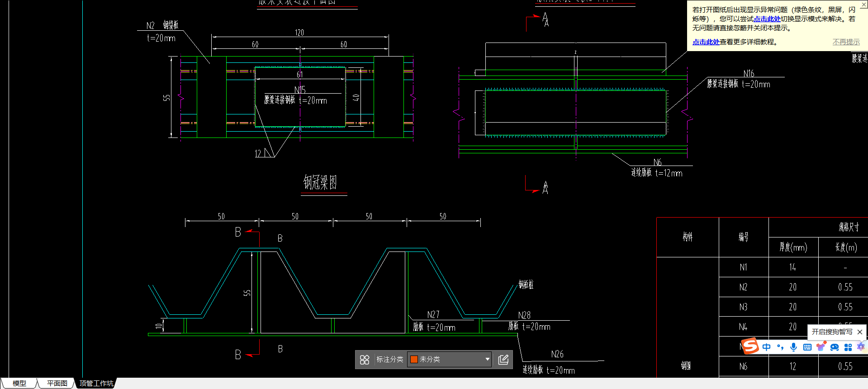Click the N15 label in top drawing
This screenshot has width=868, height=389.
coord(300,90)
